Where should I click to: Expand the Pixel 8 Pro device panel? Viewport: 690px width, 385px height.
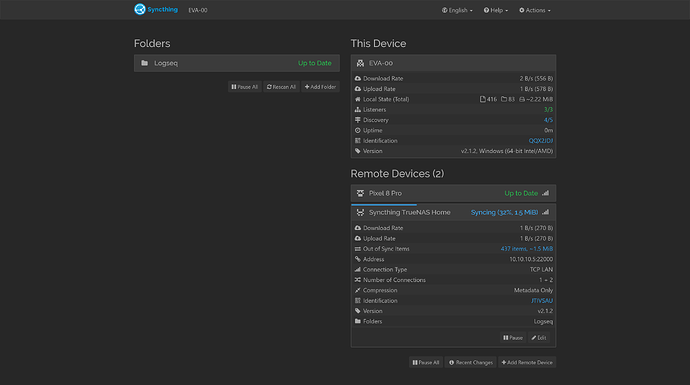click(453, 193)
